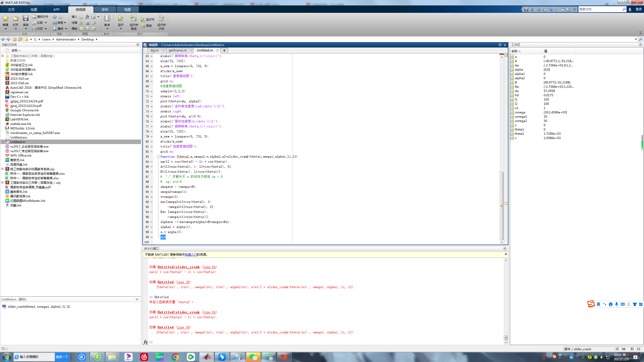Click the insert function fx icon
644x362 pixels.
(x=87, y=17)
